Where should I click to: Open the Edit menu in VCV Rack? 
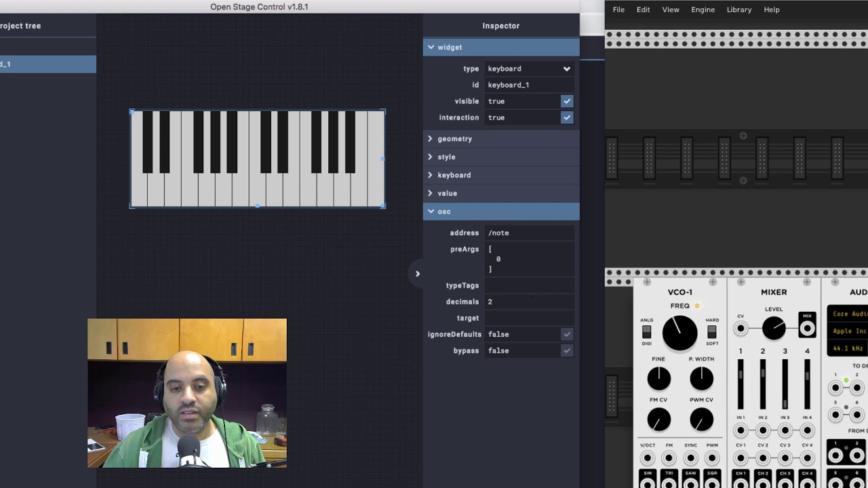pyautogui.click(x=643, y=9)
